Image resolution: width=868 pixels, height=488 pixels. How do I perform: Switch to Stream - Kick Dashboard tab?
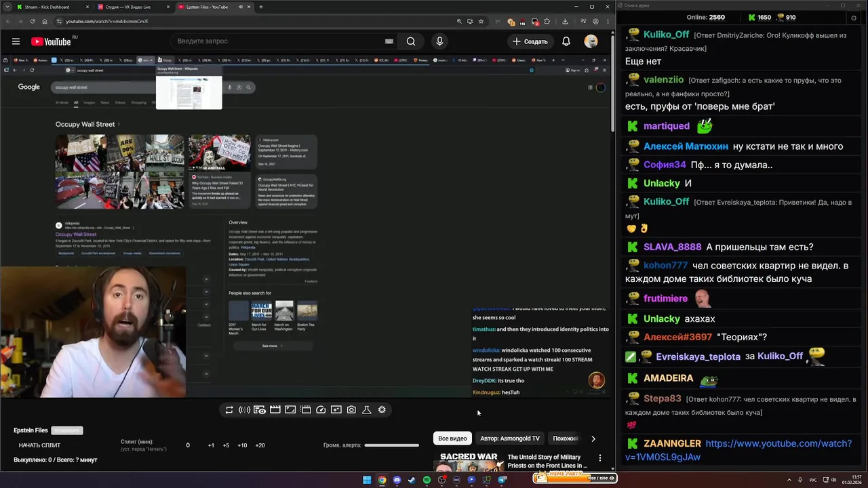pos(52,7)
